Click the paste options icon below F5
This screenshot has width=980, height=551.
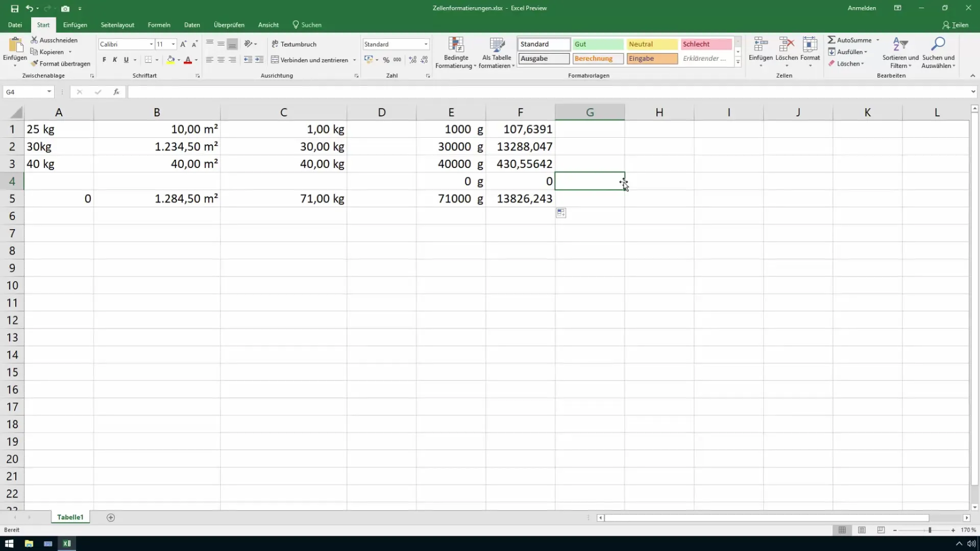coord(561,213)
